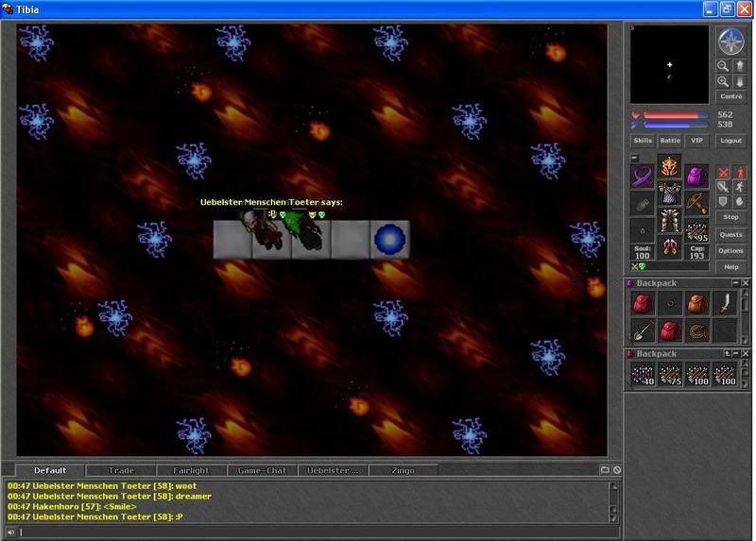Open the VIP list

[696, 140]
